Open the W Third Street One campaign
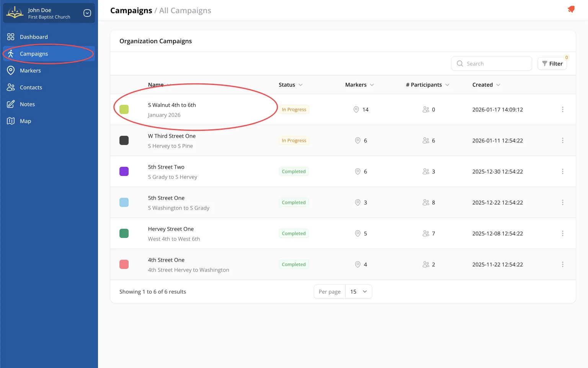The image size is (588, 368). pyautogui.click(x=172, y=136)
